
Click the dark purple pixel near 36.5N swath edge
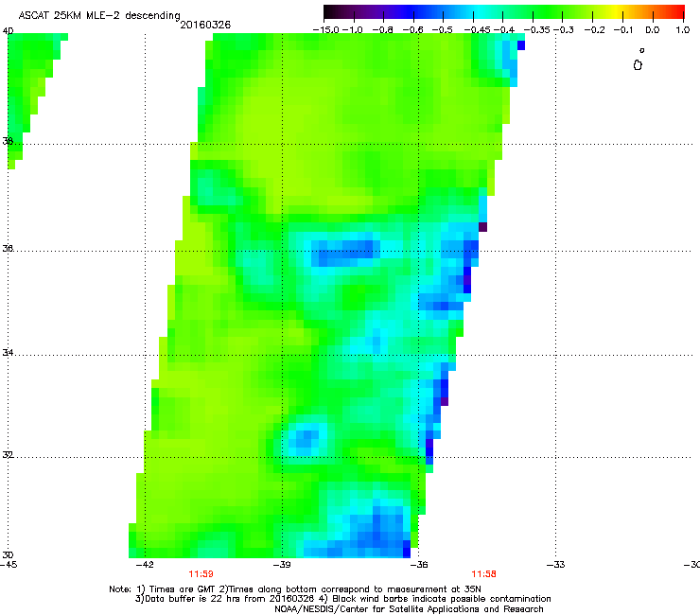tap(482, 227)
